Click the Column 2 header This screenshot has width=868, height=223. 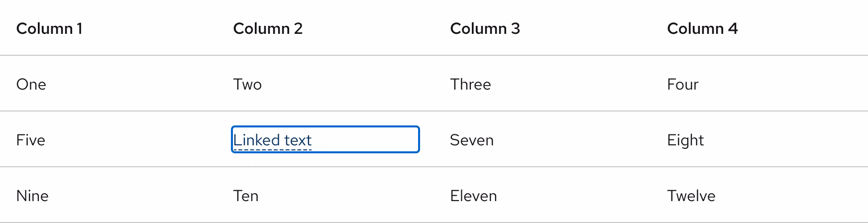click(268, 28)
